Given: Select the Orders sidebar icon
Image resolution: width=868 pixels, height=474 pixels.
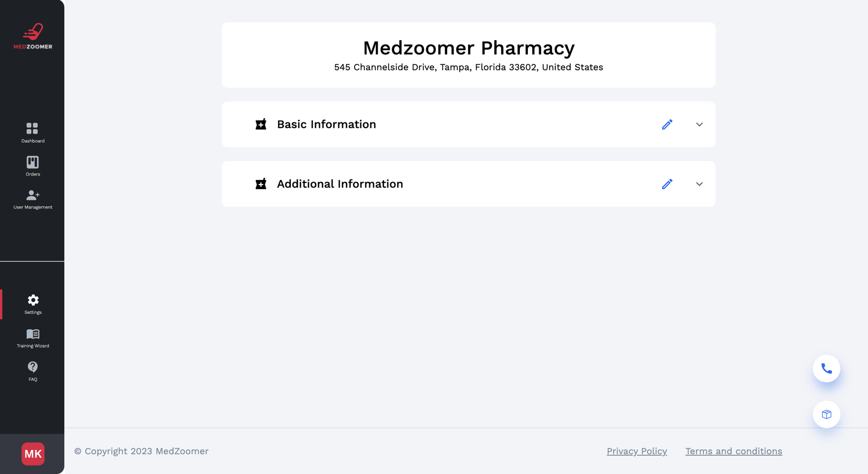Looking at the screenshot, I should click(x=33, y=165).
